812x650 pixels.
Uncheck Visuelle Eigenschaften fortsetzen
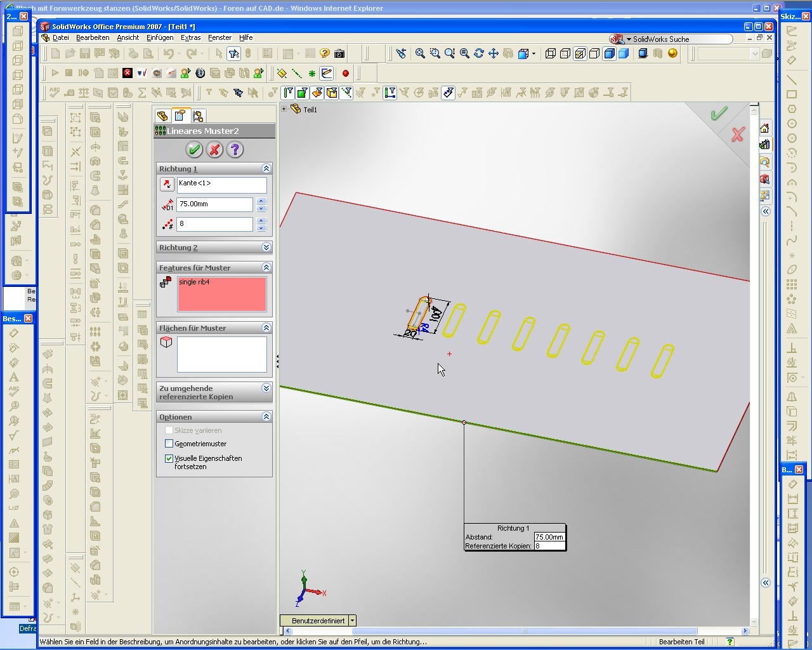169,458
